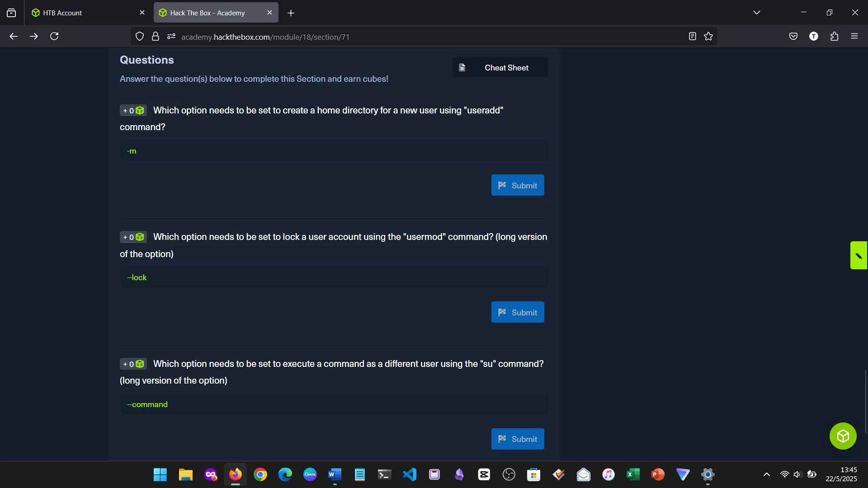Image resolution: width=868 pixels, height=488 pixels.
Task: Open Visual Studio Code from taskbar
Action: 410,474
